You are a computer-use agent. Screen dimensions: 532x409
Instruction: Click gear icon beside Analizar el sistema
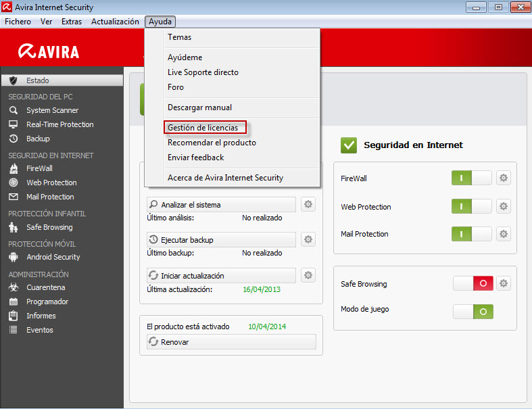tap(308, 204)
